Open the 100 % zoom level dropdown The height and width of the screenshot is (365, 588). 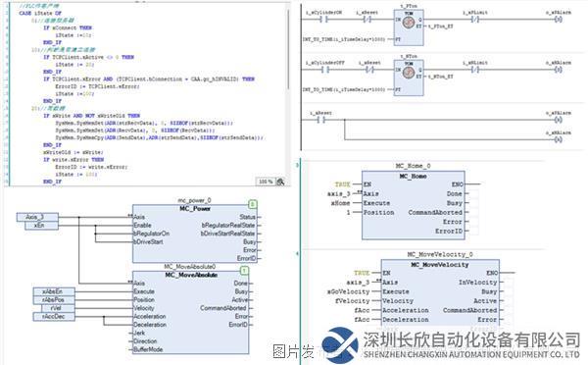tap(266, 182)
